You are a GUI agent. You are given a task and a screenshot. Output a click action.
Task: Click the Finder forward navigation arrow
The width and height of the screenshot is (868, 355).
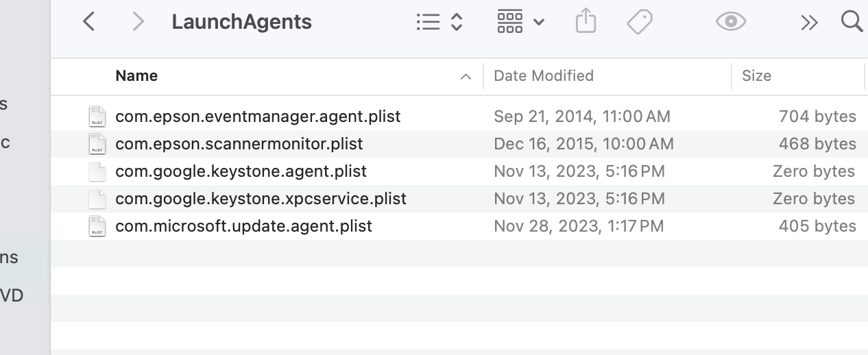click(138, 22)
